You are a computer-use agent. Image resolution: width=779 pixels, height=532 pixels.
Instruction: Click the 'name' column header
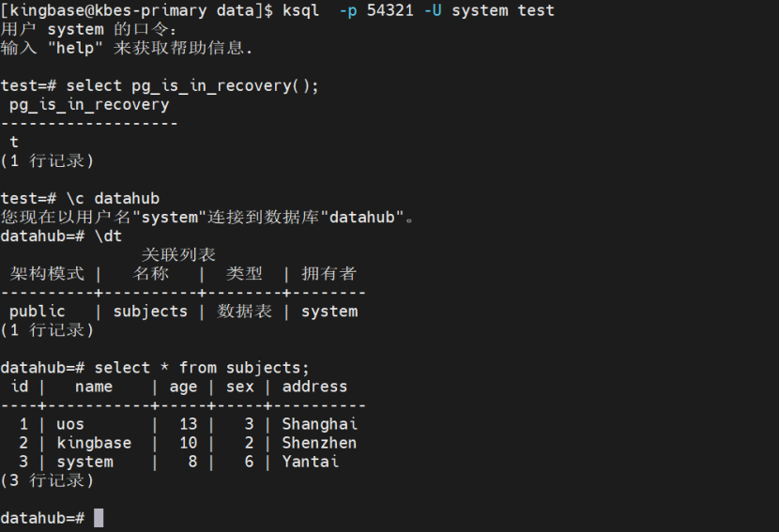[x=94, y=386]
